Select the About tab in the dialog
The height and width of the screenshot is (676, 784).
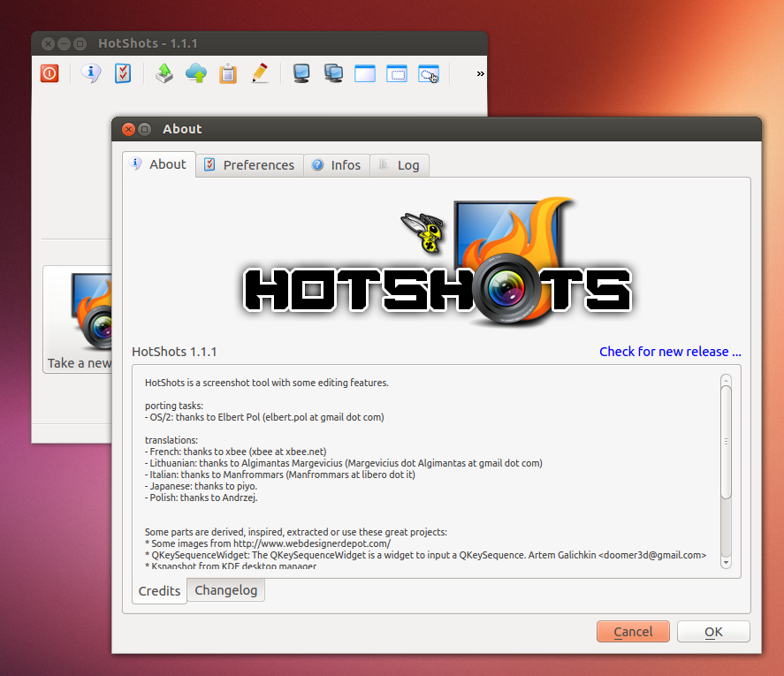pyautogui.click(x=159, y=164)
